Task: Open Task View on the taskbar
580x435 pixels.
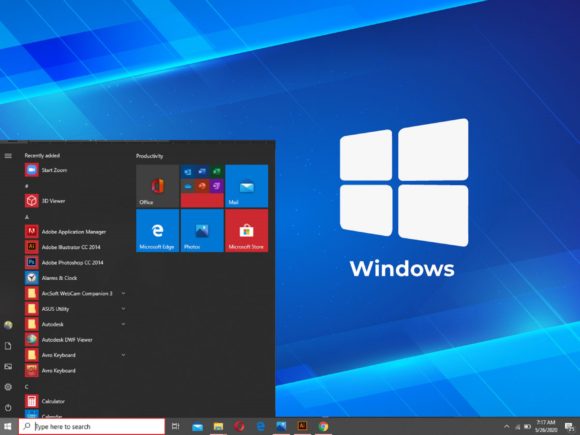Action: click(176, 426)
